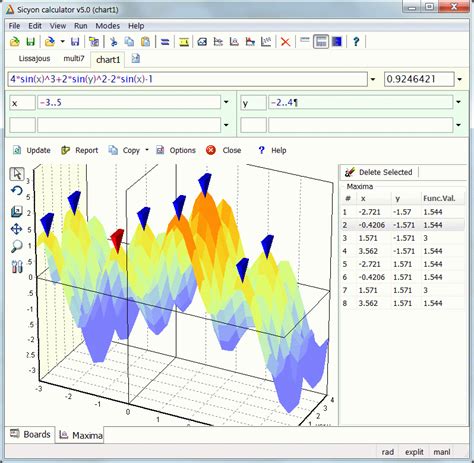Click the Copy icon in the main toolbar
Viewport: 474px width, 463px height.
pos(129,42)
